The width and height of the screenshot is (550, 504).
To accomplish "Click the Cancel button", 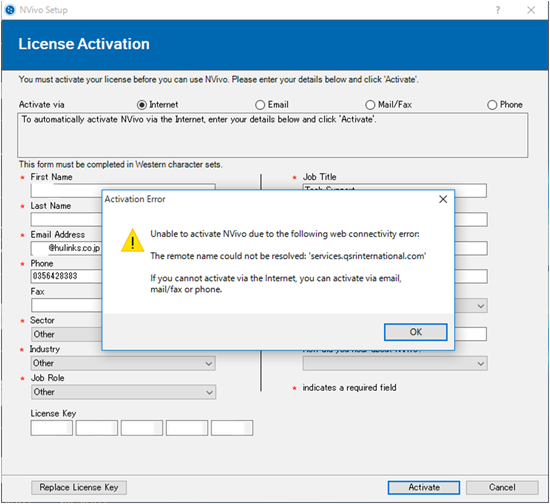I will [x=502, y=487].
